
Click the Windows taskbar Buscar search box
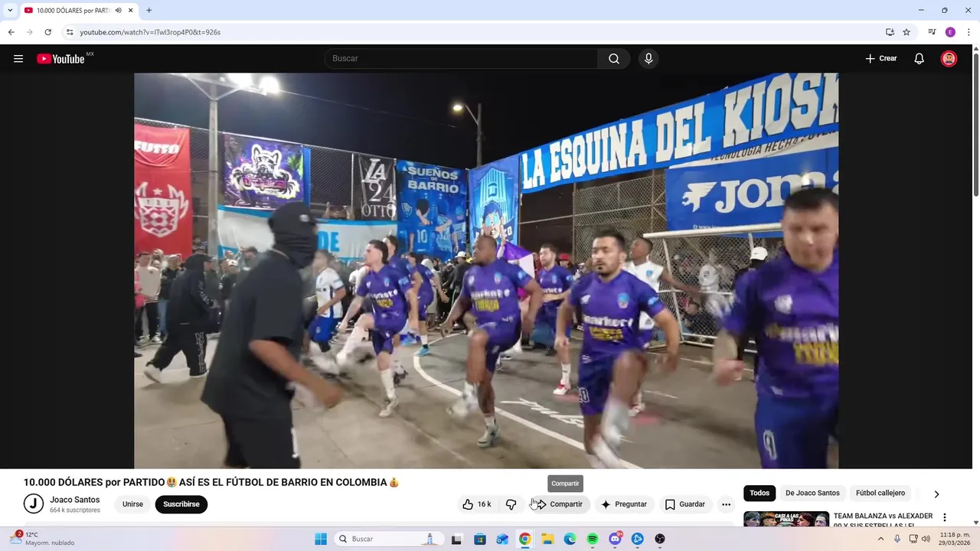pyautogui.click(x=389, y=539)
